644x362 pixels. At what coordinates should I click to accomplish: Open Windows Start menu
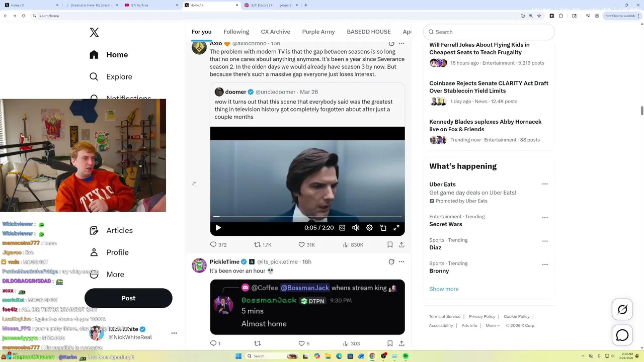pos(238,356)
